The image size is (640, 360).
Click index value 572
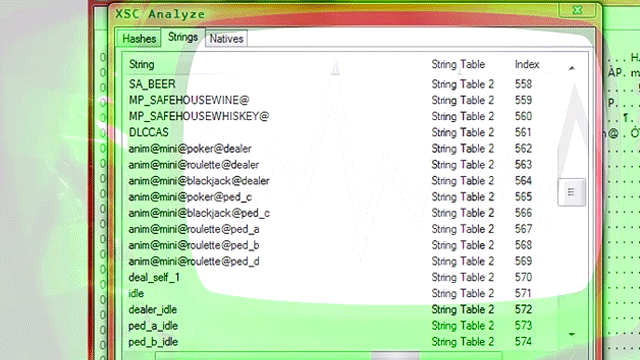tap(523, 310)
